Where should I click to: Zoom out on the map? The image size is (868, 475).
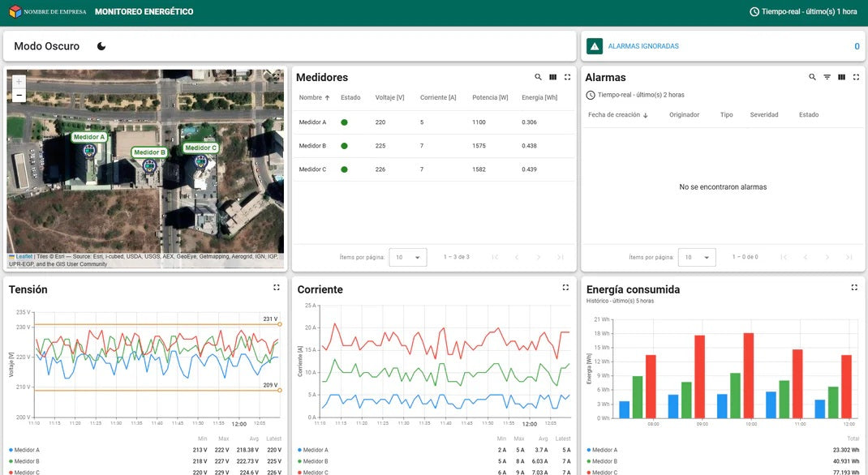tap(19, 96)
